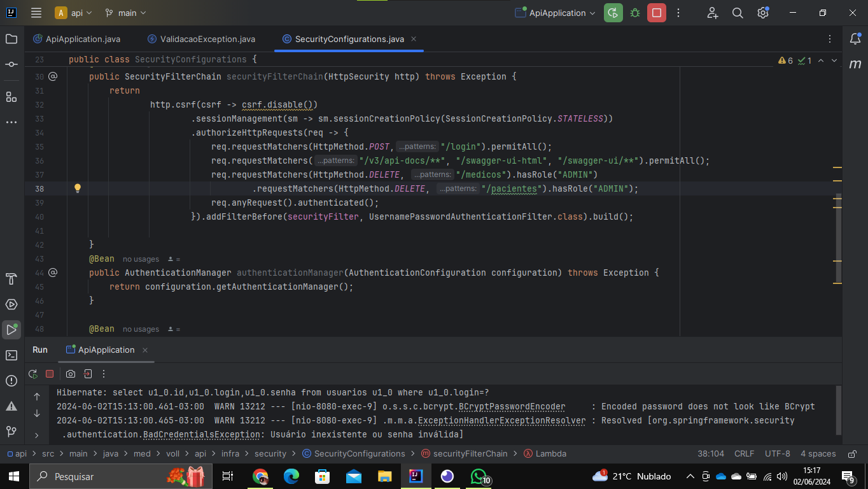Open the Services tool window

click(x=11, y=304)
